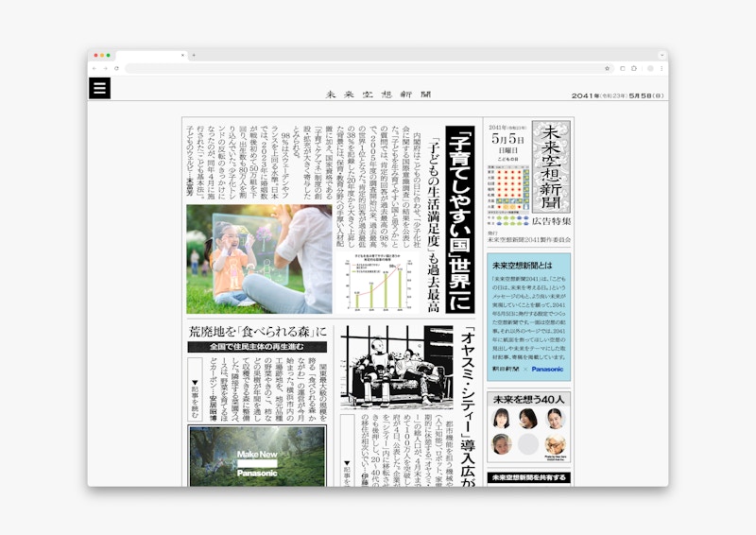The height and width of the screenshot is (535, 756).
Task: Open the Make New Panasonic ad banner
Action: pyautogui.click(x=257, y=457)
